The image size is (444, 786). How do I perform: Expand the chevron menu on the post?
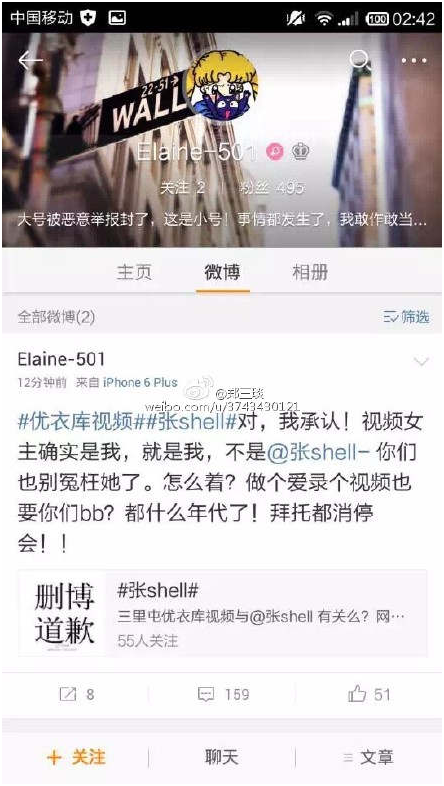(x=420, y=361)
